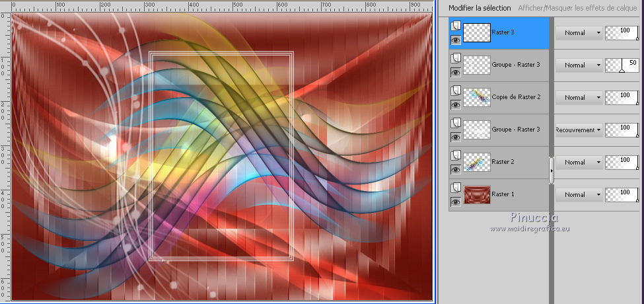Screen dimensions: 644x304
Task: Toggle the eye of the Recouvrement Groupe - Raster 3 layer
Action: tap(456, 137)
